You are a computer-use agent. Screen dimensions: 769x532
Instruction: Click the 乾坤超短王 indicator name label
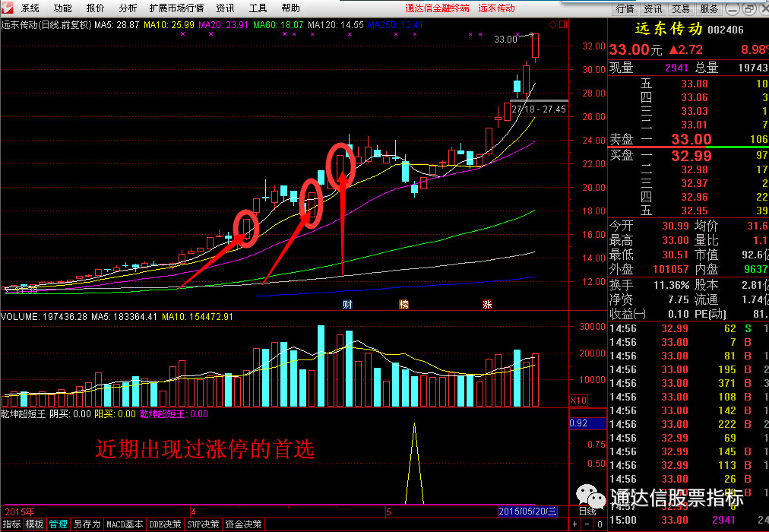[x=23, y=414]
